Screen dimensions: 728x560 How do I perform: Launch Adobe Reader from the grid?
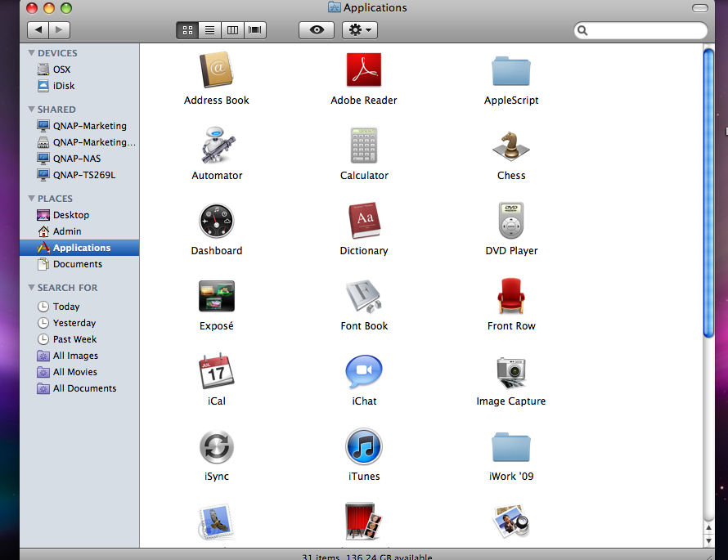click(363, 69)
